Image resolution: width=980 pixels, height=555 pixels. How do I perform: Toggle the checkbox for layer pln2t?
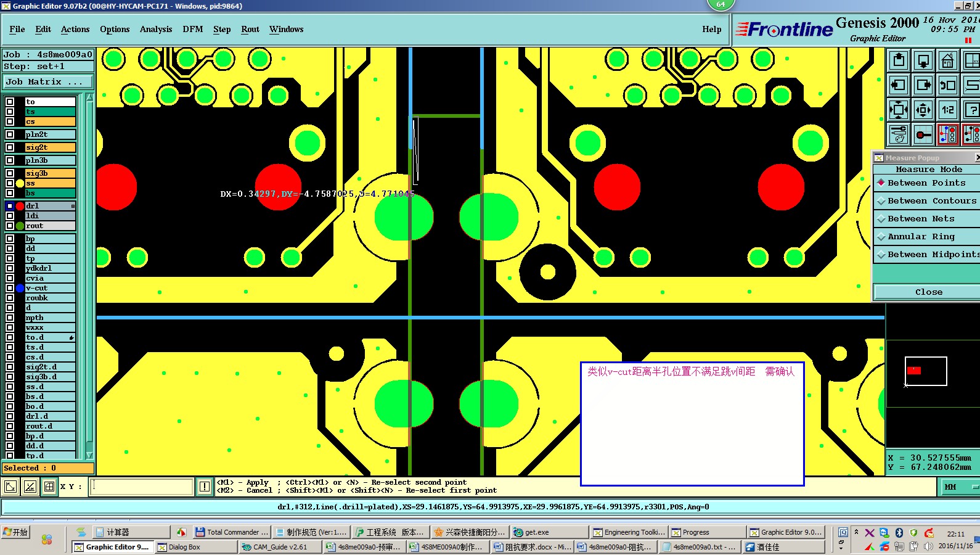[10, 134]
